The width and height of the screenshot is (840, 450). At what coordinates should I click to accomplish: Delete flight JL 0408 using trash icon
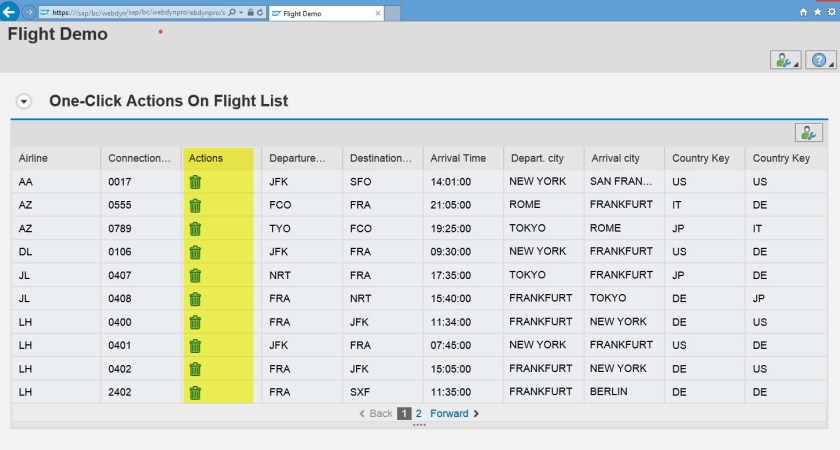(x=195, y=299)
